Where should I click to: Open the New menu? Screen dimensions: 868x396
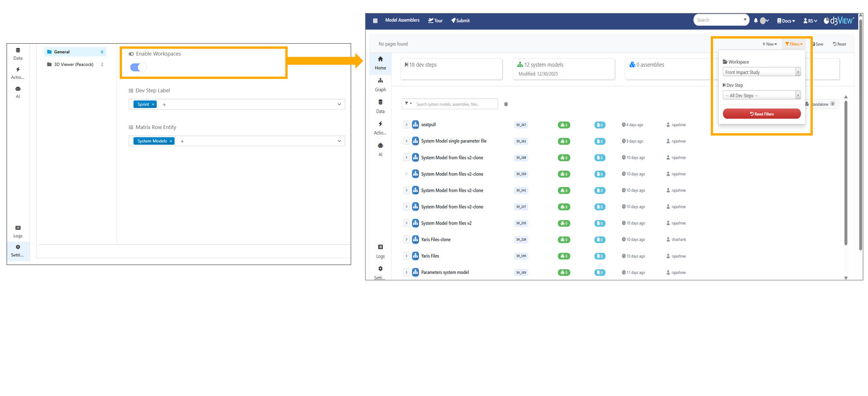tap(769, 44)
